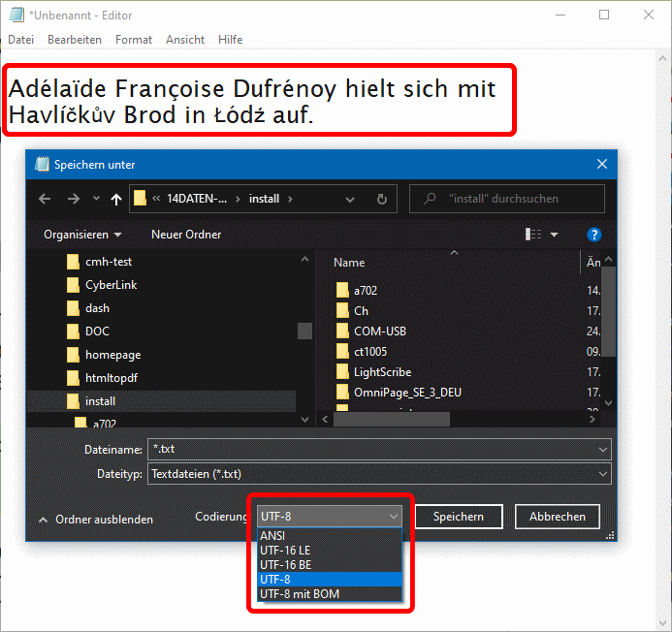Screen dimensions: 672x632
Task: Click the forward navigation arrow
Action: pos(73,199)
